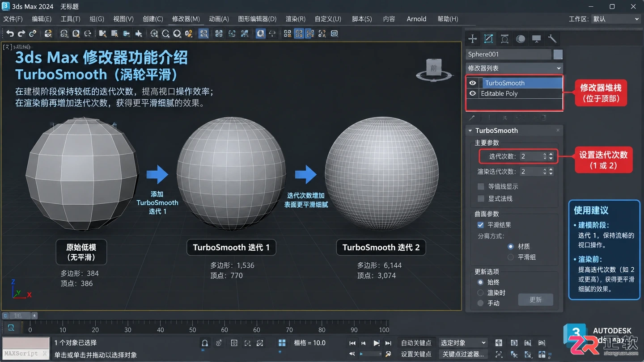
Task: Click frame 50 on the timeline
Action: (192, 330)
